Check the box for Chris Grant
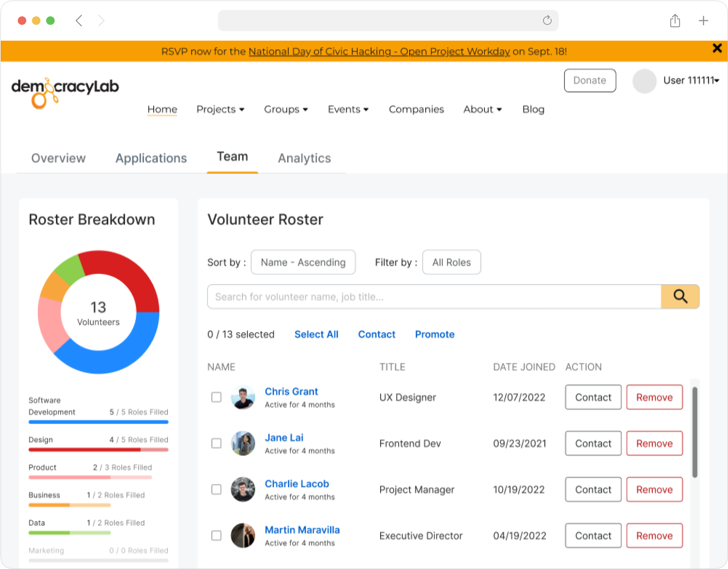728x569 pixels. coord(216,397)
